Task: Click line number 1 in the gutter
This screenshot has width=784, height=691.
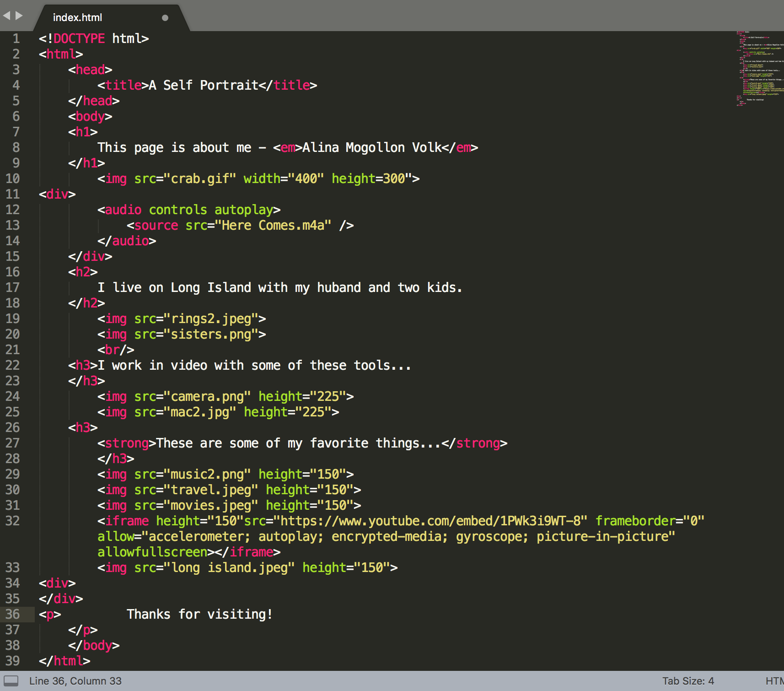Action: point(16,38)
